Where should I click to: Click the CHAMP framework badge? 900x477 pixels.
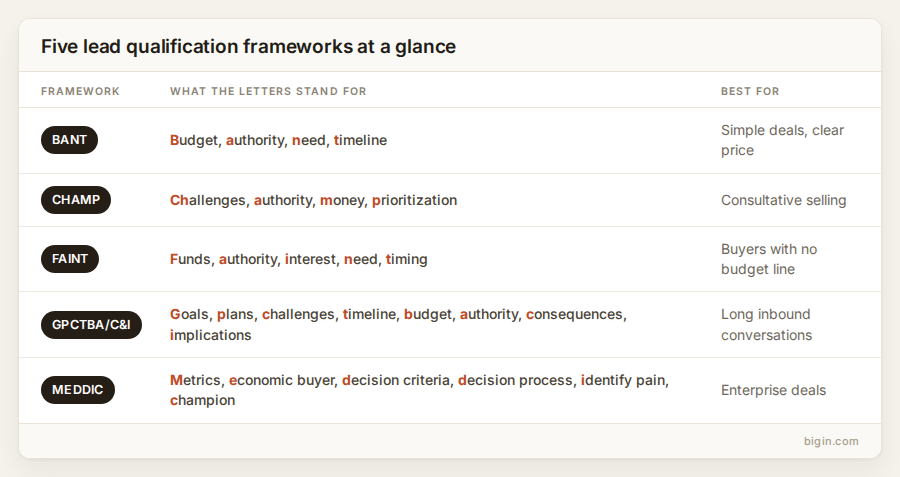tap(76, 200)
